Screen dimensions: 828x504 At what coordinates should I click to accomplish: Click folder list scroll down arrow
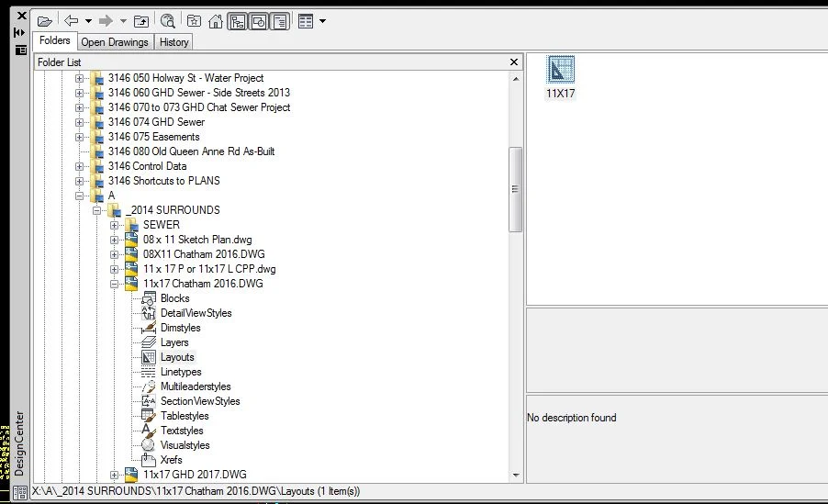pos(516,476)
